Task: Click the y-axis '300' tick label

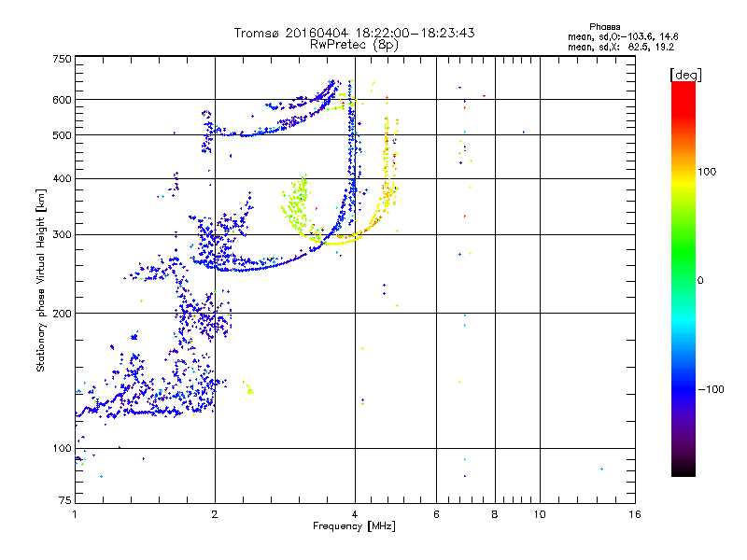Action: pyautogui.click(x=62, y=235)
